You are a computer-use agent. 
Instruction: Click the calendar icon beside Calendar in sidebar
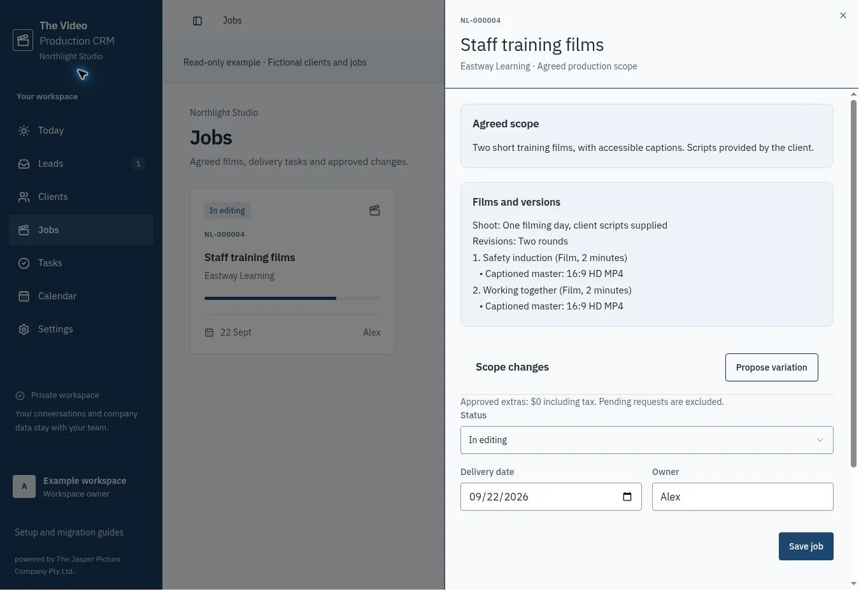coord(24,296)
